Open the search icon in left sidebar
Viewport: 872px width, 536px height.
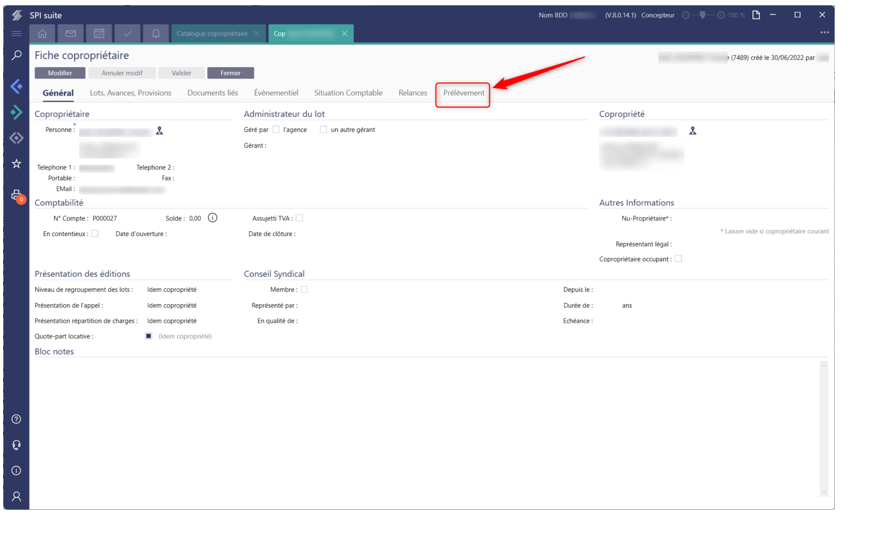[16, 56]
